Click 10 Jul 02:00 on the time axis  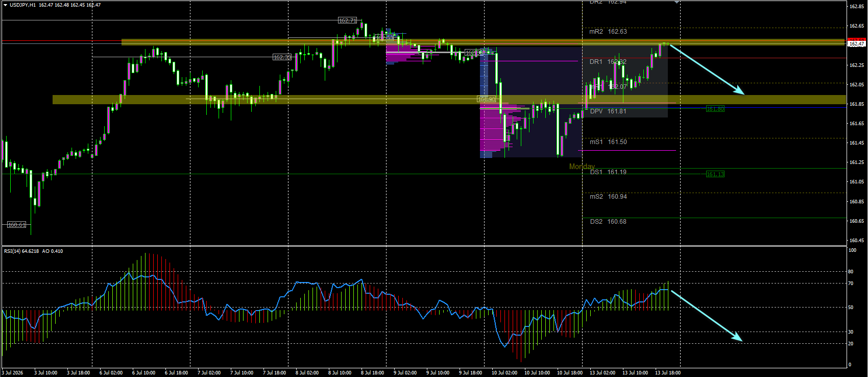(504, 373)
